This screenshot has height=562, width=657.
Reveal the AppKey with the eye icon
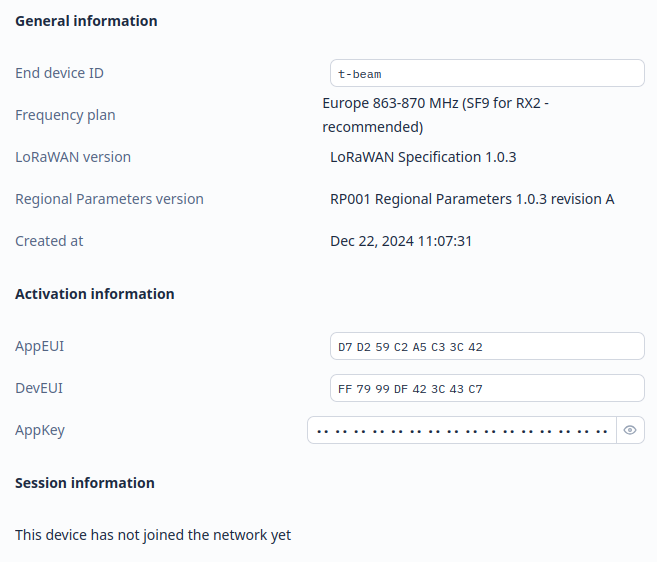click(630, 430)
